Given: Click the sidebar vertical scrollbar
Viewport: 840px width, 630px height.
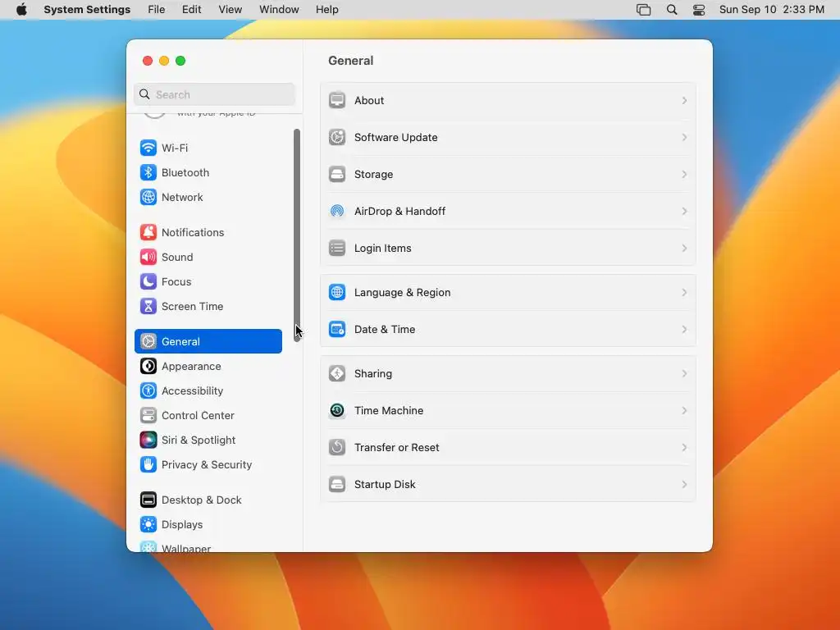Looking at the screenshot, I should pos(297,235).
